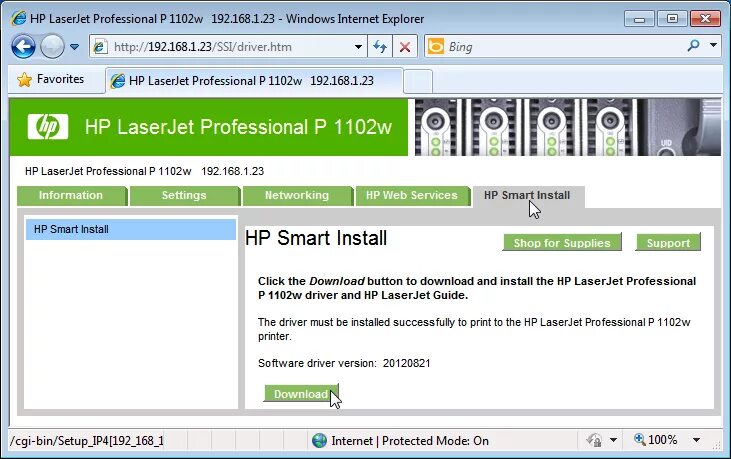Open the Settings tab
The width and height of the screenshot is (731, 459).
pyautogui.click(x=184, y=195)
